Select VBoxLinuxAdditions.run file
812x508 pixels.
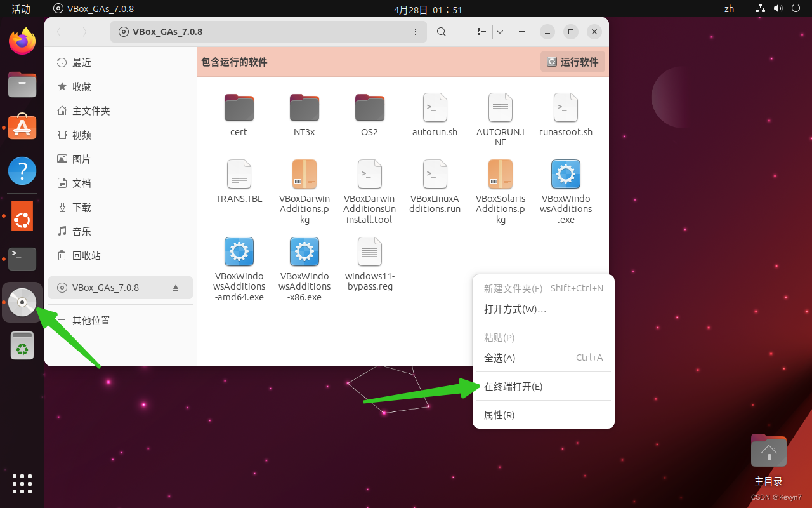(435, 187)
